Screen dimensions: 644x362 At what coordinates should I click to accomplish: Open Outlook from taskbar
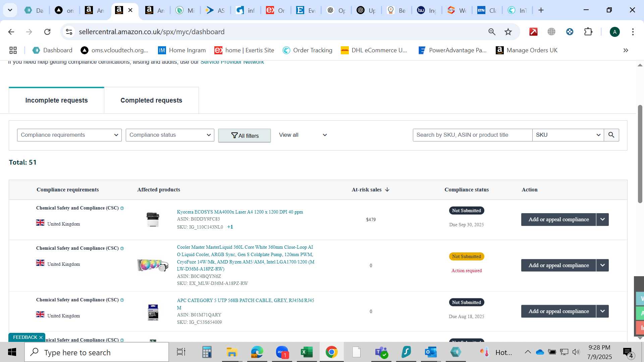tap(431, 352)
